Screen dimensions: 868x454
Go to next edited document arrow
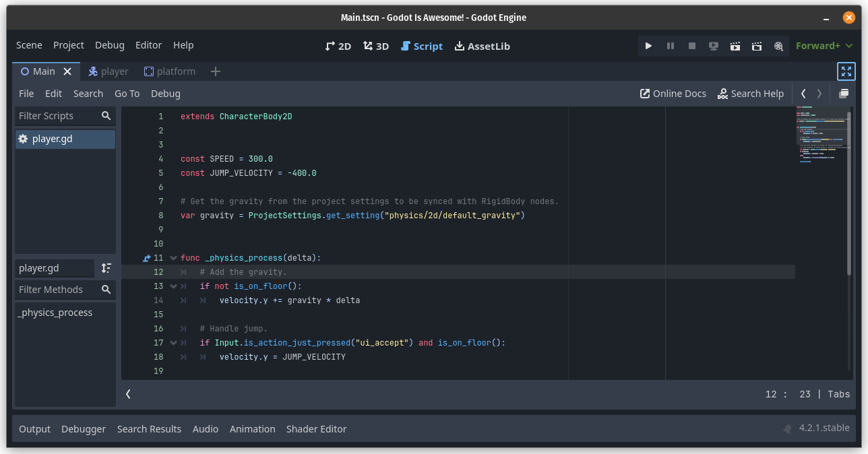(819, 94)
